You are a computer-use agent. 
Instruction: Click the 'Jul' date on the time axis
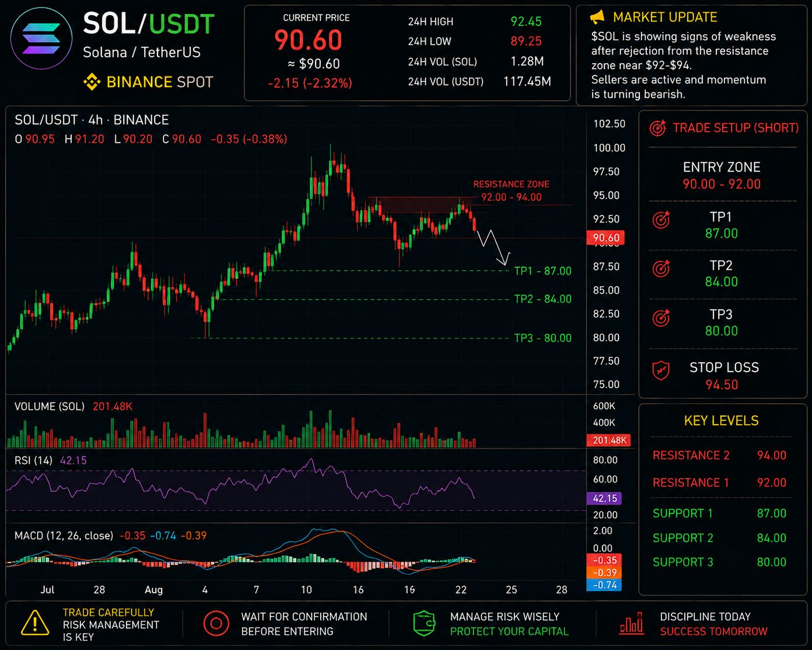(47, 590)
